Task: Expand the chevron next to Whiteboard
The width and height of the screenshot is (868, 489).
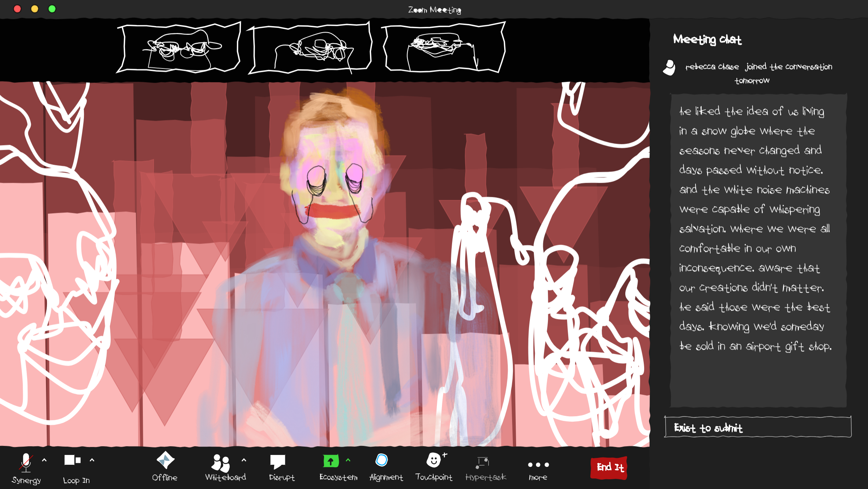Action: pyautogui.click(x=244, y=460)
